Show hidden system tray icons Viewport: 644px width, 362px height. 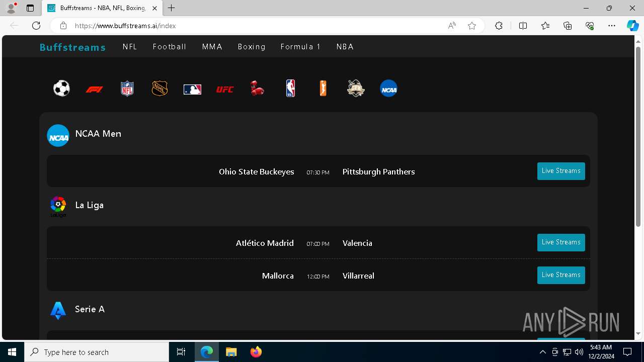(542, 352)
